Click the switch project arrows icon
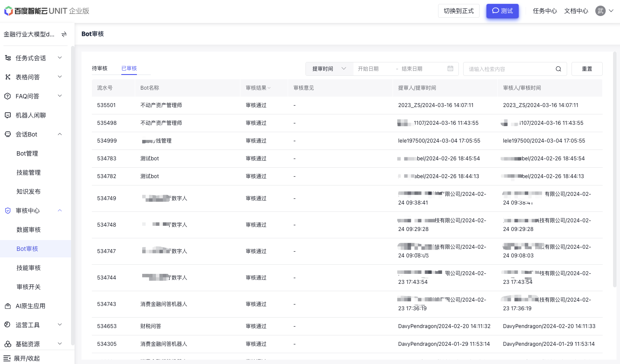 pyautogui.click(x=64, y=34)
